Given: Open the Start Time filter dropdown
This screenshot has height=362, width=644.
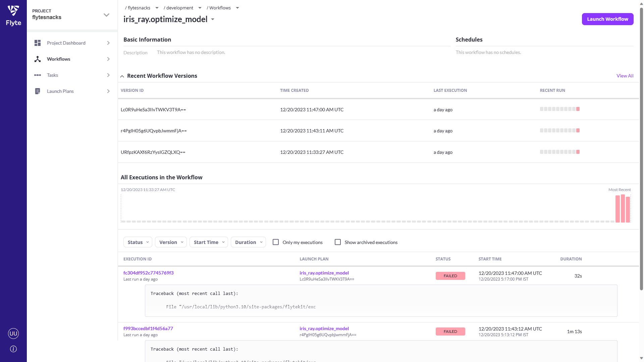Looking at the screenshot, I should (209, 242).
